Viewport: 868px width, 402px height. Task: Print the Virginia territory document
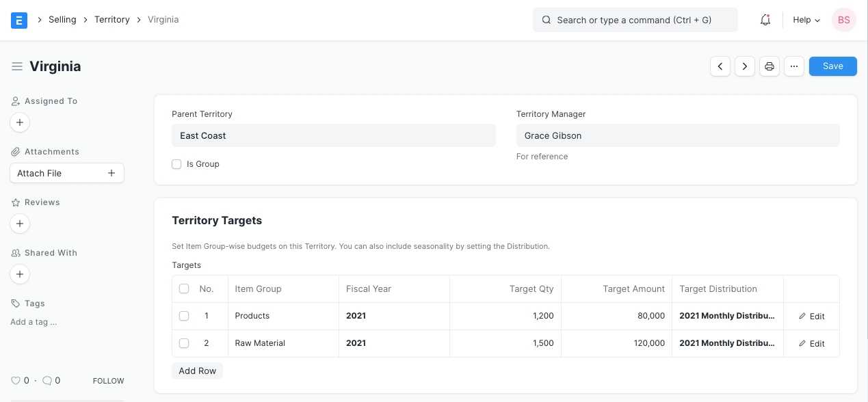coord(770,66)
